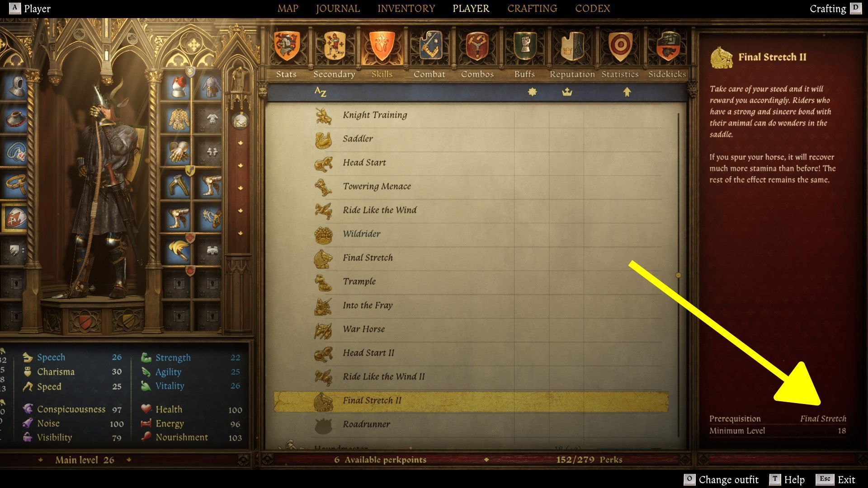Open the Statistics target shield icon
The width and height of the screenshot is (868, 488).
click(x=620, y=46)
